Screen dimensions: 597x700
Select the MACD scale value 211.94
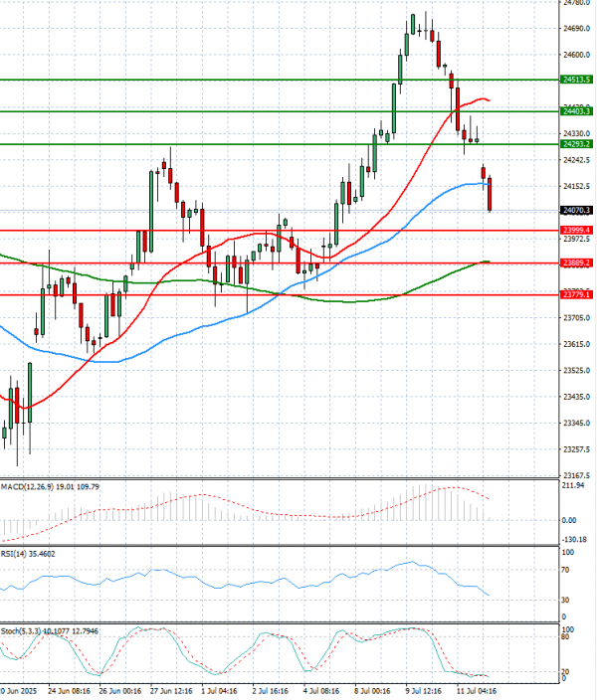click(x=573, y=485)
